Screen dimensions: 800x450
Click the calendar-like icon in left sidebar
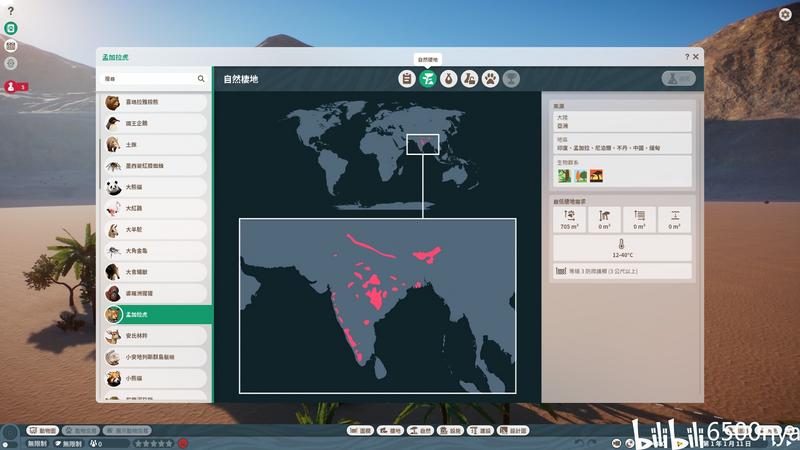11,46
